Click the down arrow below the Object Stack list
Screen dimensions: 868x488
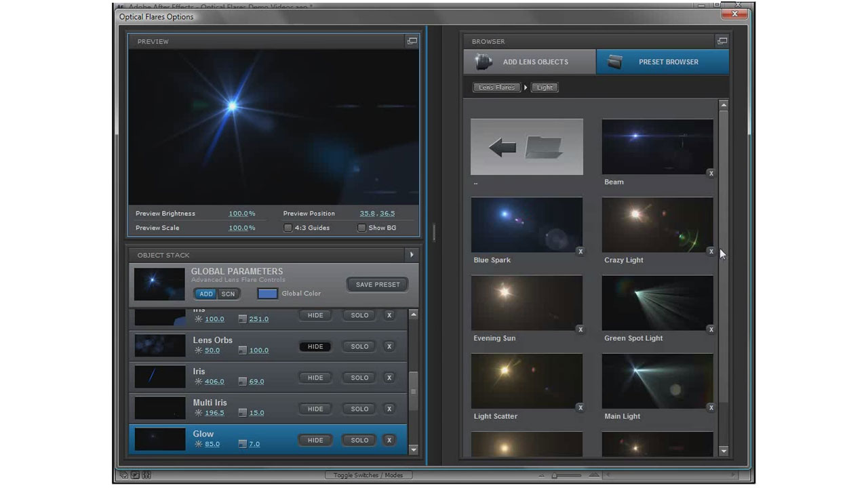(x=414, y=449)
